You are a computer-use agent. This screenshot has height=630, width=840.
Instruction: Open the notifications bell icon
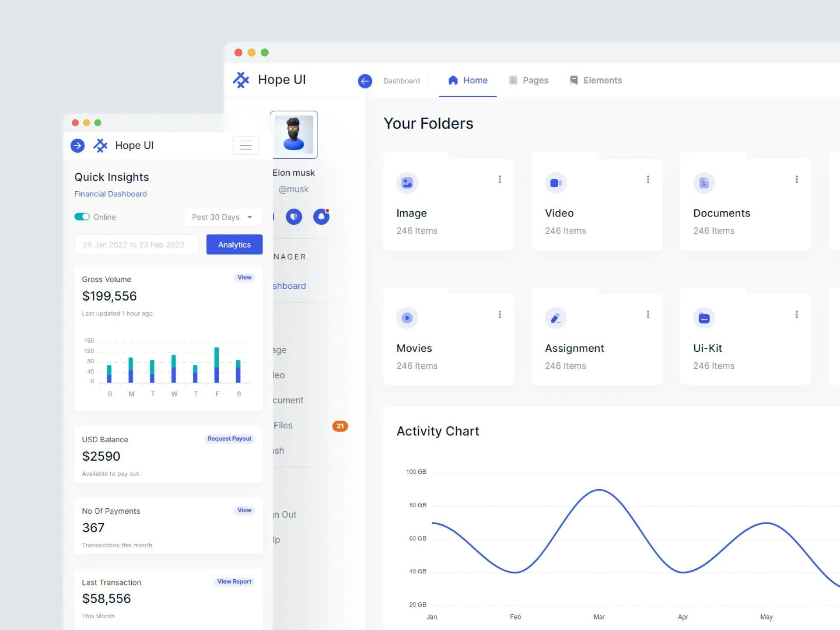click(321, 217)
